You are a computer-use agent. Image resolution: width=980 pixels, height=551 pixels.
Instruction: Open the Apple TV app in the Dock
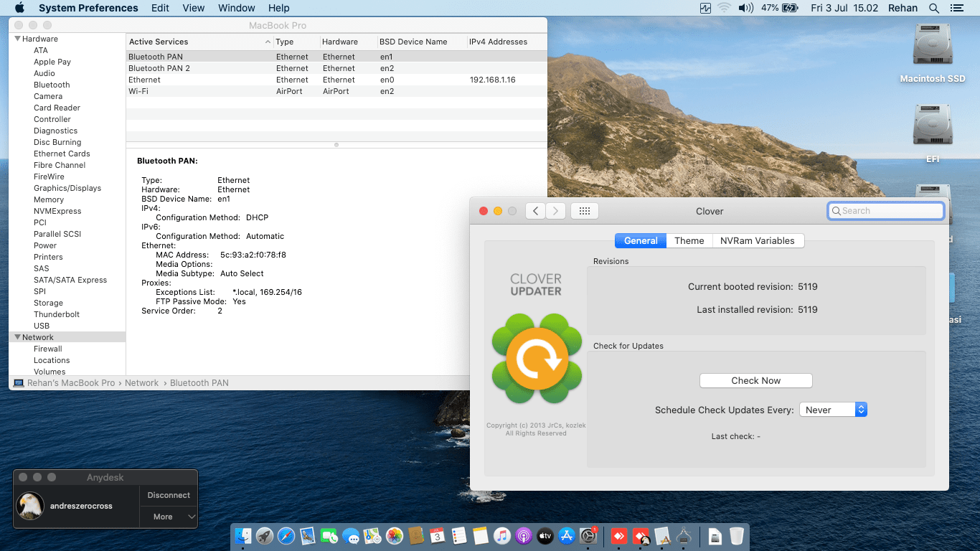click(545, 536)
